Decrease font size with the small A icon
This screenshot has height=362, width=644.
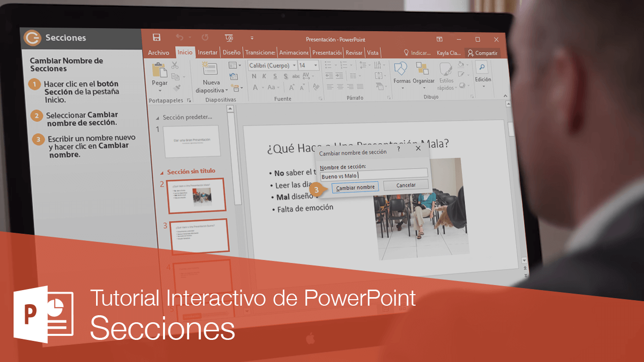pyautogui.click(x=302, y=87)
